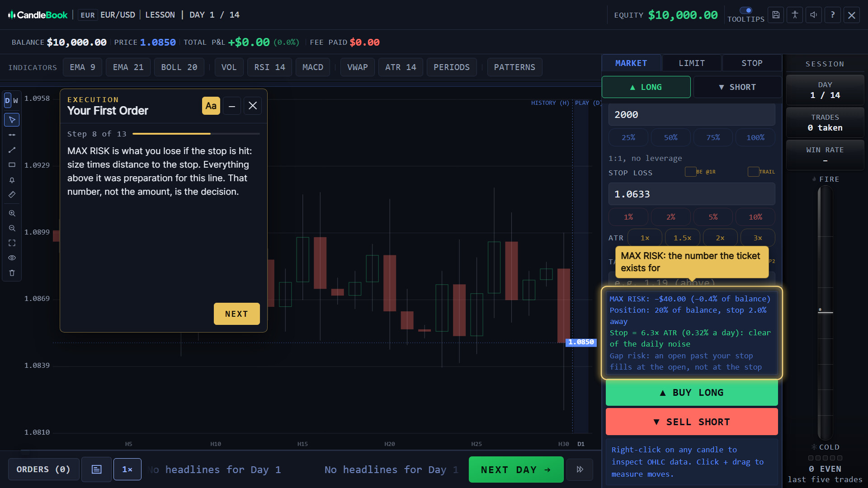Set position size to 25%

(x=628, y=137)
